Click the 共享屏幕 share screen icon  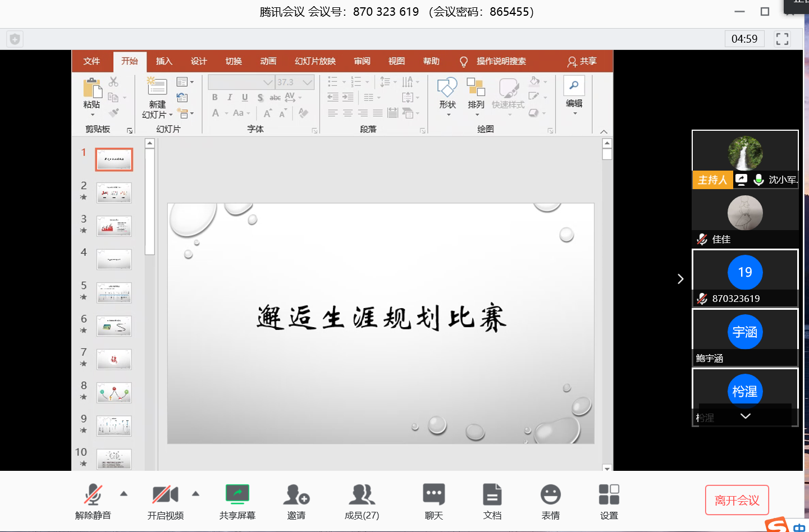237,496
